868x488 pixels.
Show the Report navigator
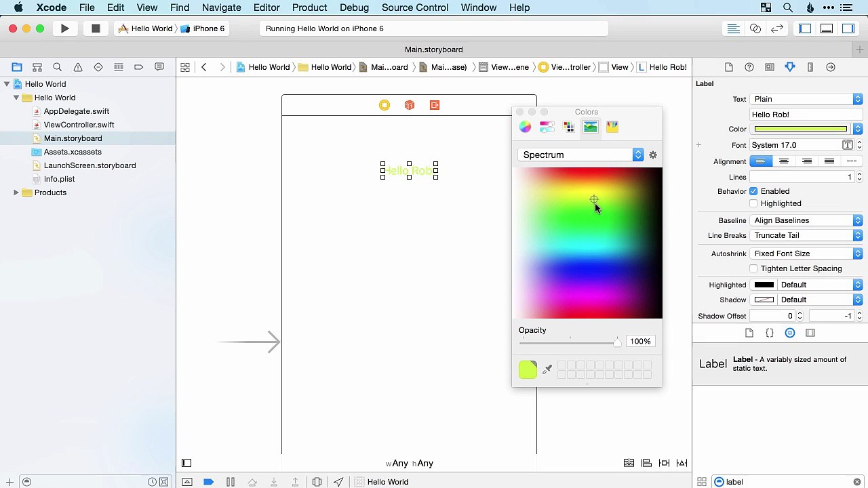(159, 67)
